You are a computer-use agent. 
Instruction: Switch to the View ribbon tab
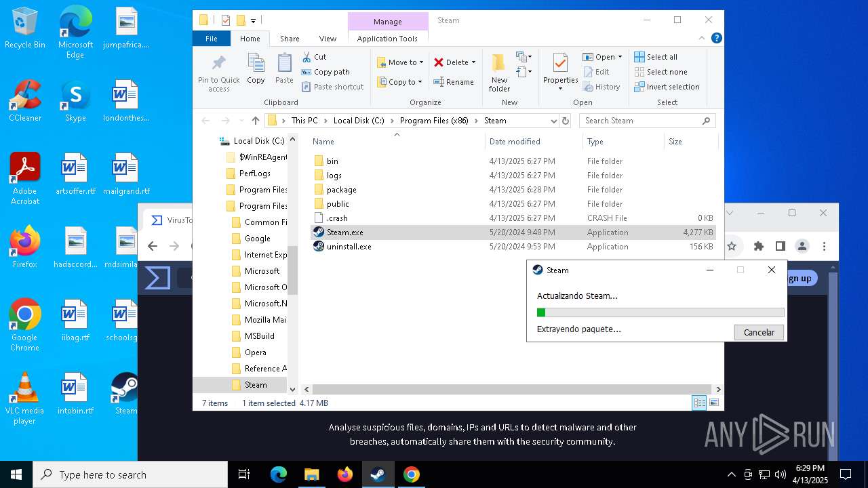coord(328,39)
